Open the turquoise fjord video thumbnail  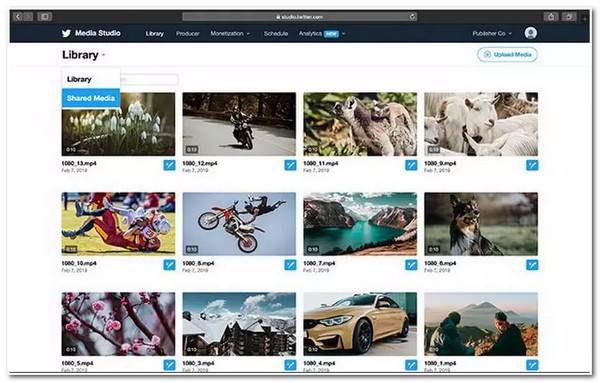(360, 224)
